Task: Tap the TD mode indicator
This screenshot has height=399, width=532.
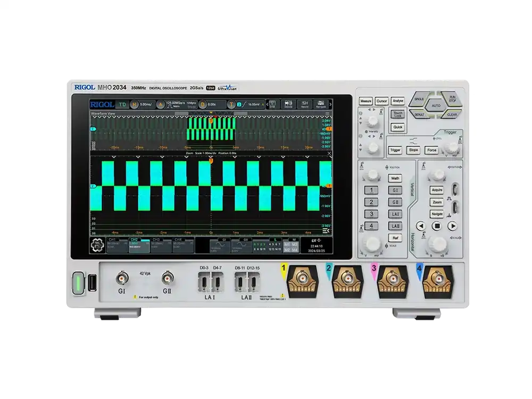Action: point(122,104)
